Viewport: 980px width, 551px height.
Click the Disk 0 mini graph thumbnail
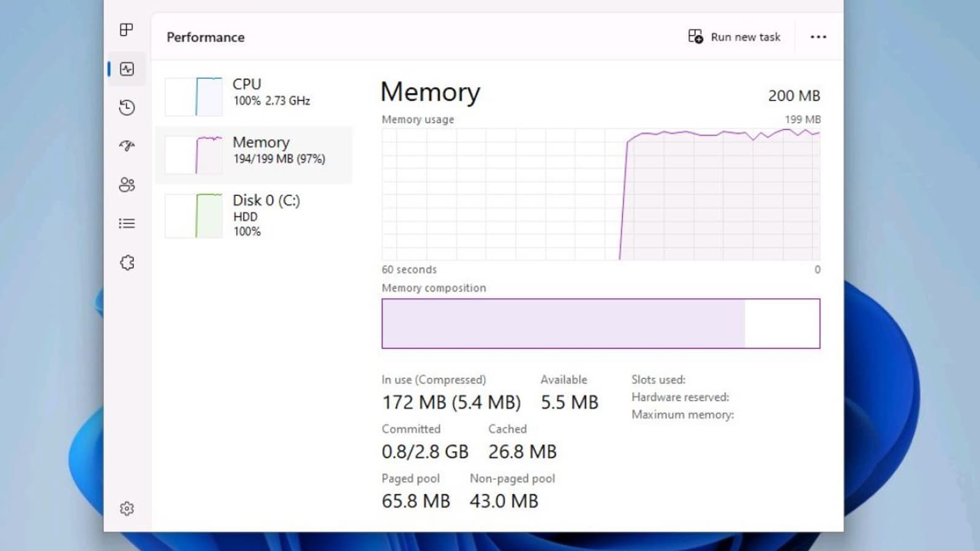coord(194,216)
